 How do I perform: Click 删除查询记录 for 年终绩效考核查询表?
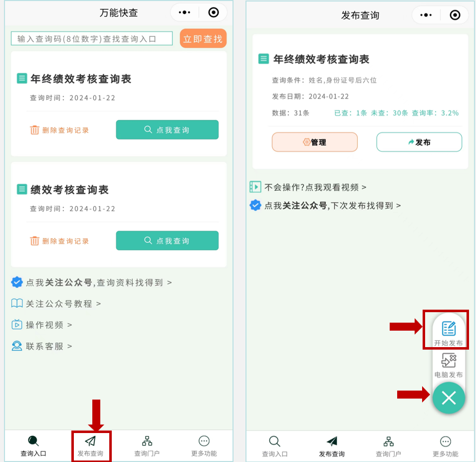pos(65,130)
